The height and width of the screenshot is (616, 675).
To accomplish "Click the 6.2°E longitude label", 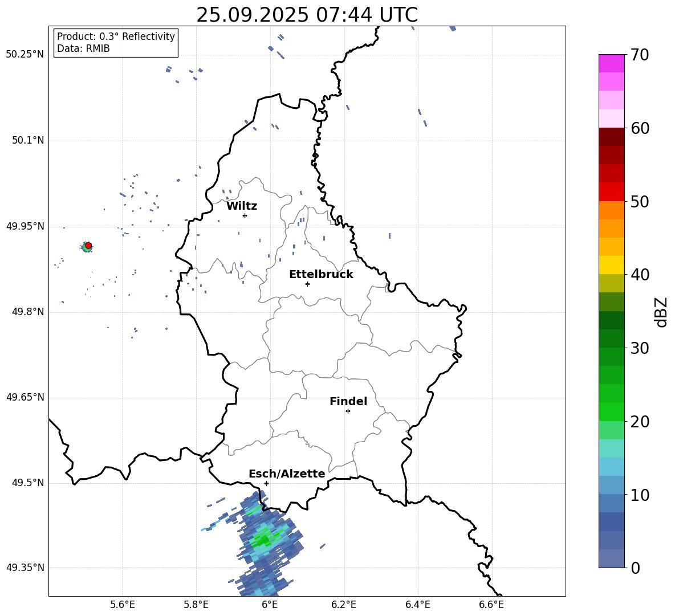I will [344, 605].
